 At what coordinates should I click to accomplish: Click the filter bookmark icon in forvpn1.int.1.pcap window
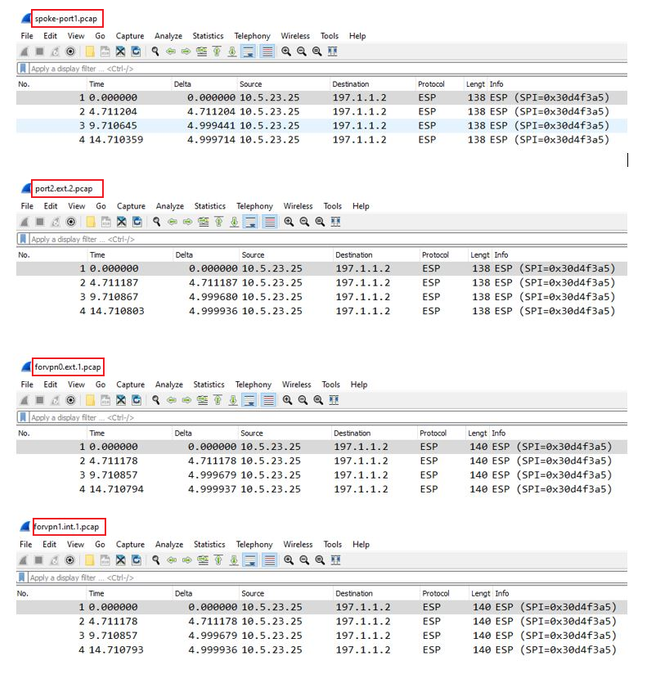(x=22, y=578)
